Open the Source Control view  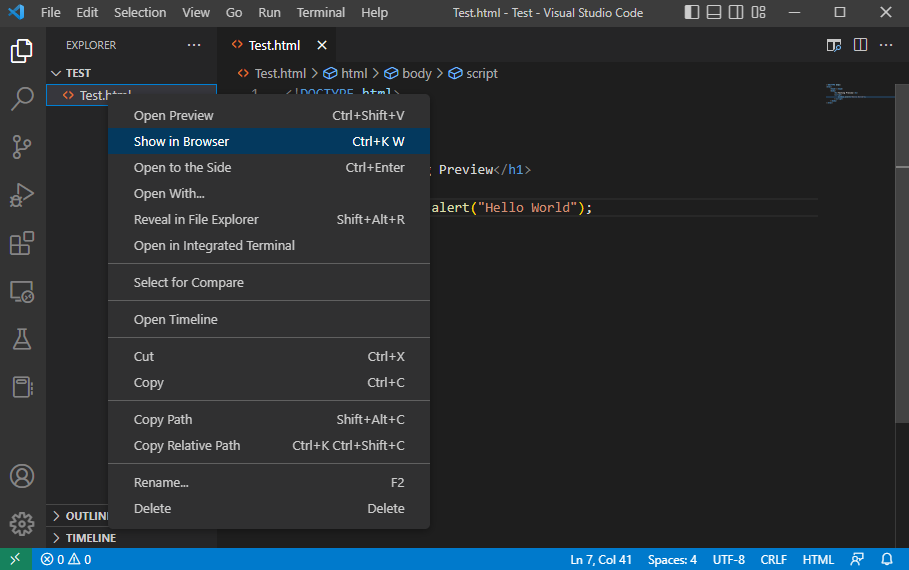tap(21, 147)
